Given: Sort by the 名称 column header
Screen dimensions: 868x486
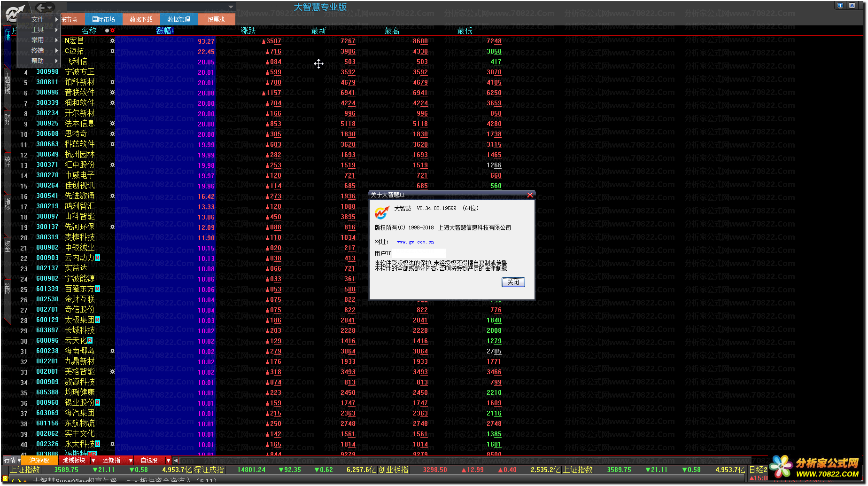Looking at the screenshot, I should tap(89, 31).
